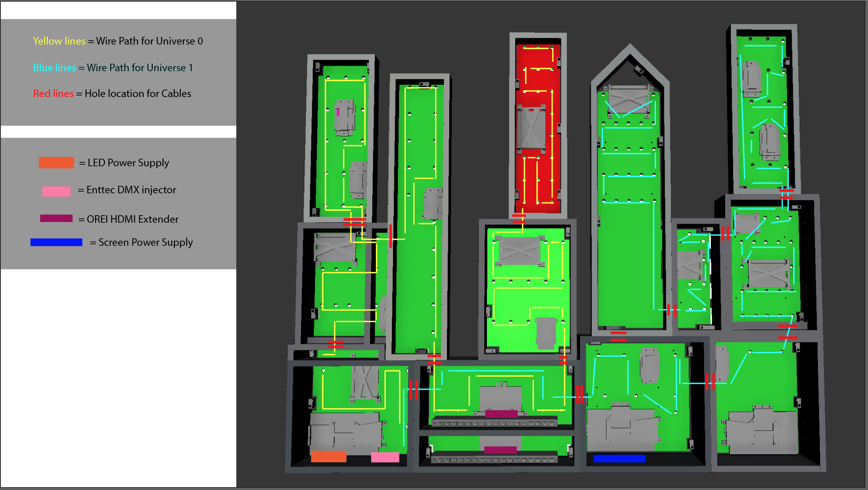Click the purple OREI HDMI Extender legend swatch

coord(56,218)
